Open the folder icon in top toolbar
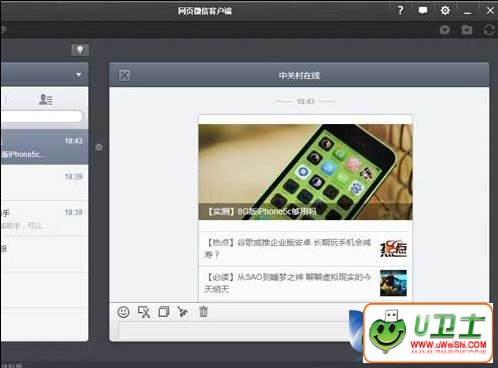498x368 pixels. [467, 30]
